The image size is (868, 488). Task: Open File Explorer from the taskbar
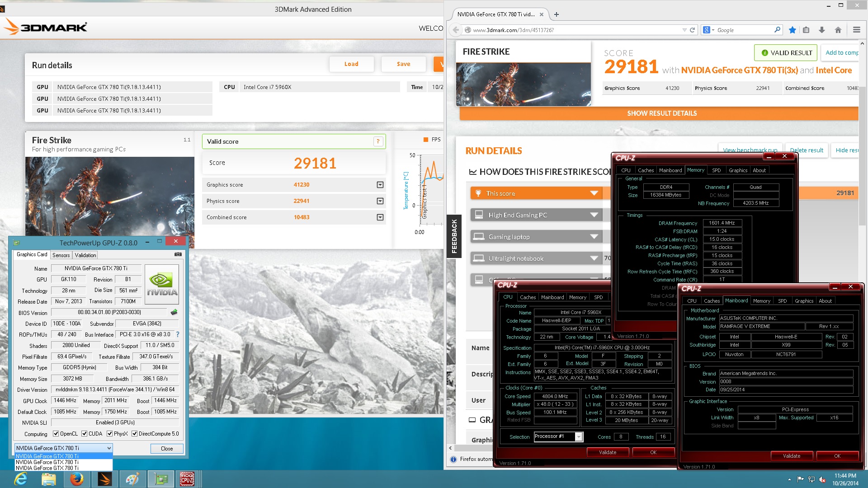point(49,479)
